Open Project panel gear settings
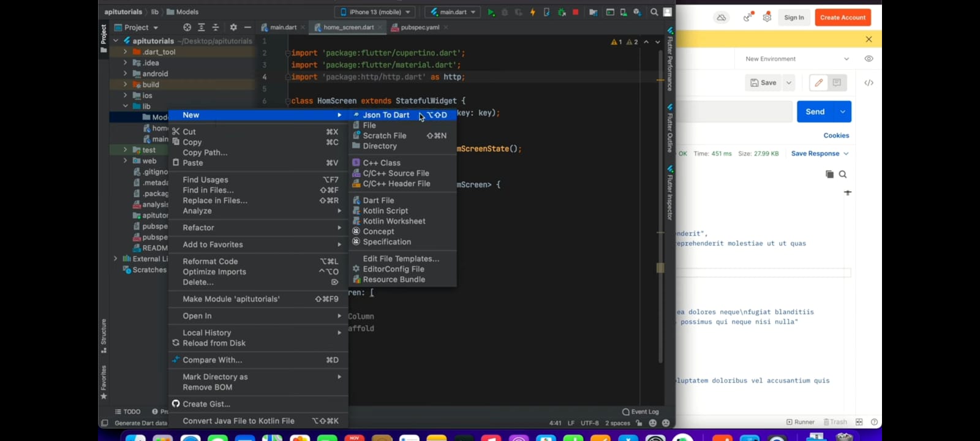980x441 pixels. point(233,28)
